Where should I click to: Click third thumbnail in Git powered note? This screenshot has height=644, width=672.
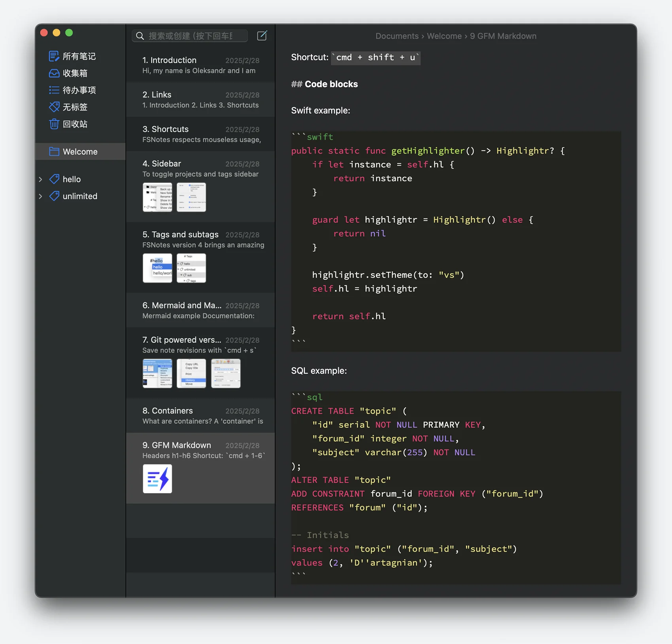(226, 373)
